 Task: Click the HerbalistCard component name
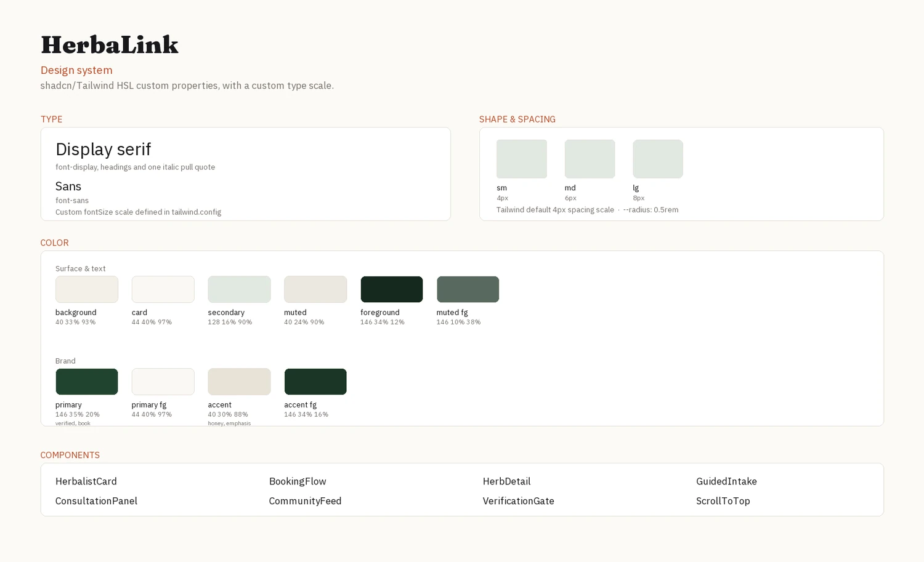pos(86,481)
